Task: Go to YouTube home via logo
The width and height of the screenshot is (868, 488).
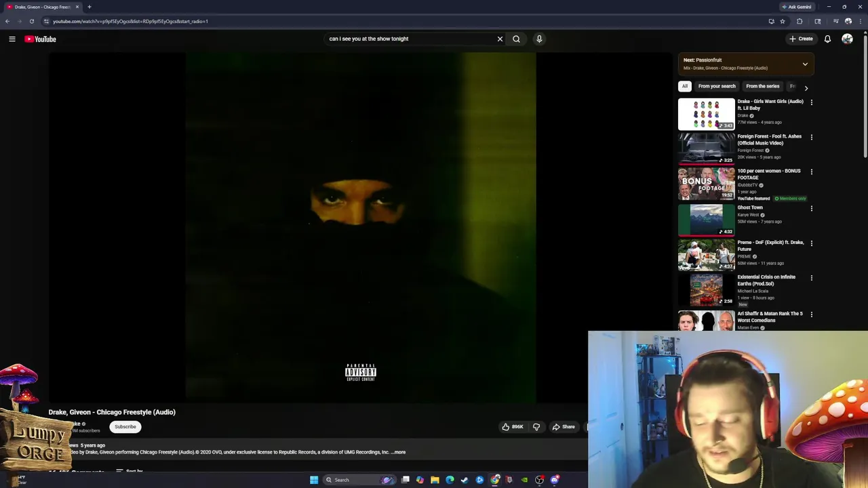Action: coord(40,39)
